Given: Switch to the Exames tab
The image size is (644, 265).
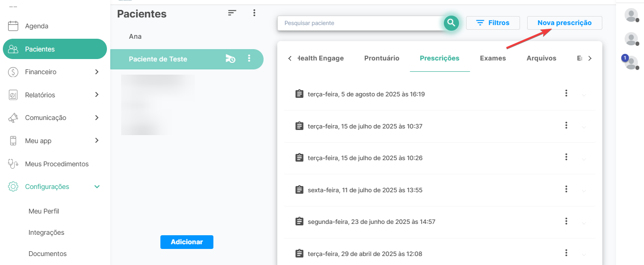Looking at the screenshot, I should (493, 59).
